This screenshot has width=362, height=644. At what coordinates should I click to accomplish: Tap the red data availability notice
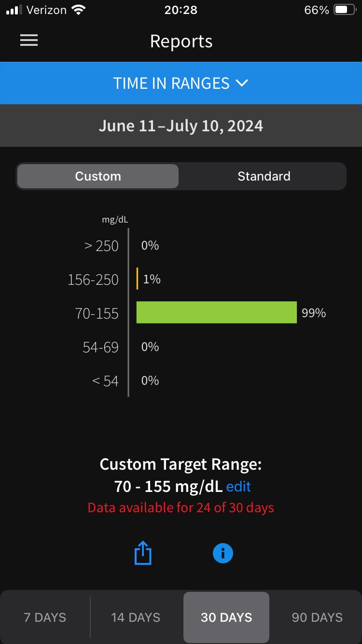pos(181,508)
